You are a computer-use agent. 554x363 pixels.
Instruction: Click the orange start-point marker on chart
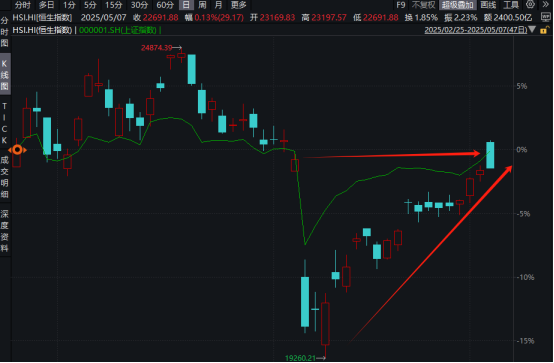click(17, 150)
